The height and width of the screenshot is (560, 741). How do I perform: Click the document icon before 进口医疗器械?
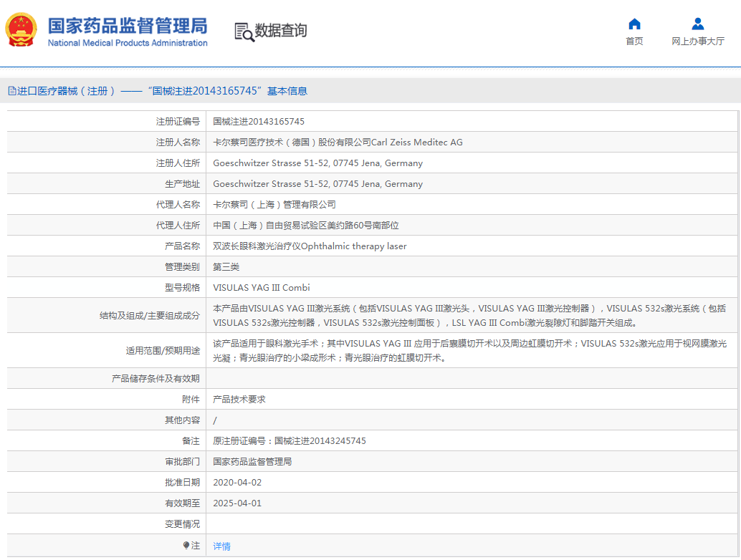pyautogui.click(x=11, y=91)
